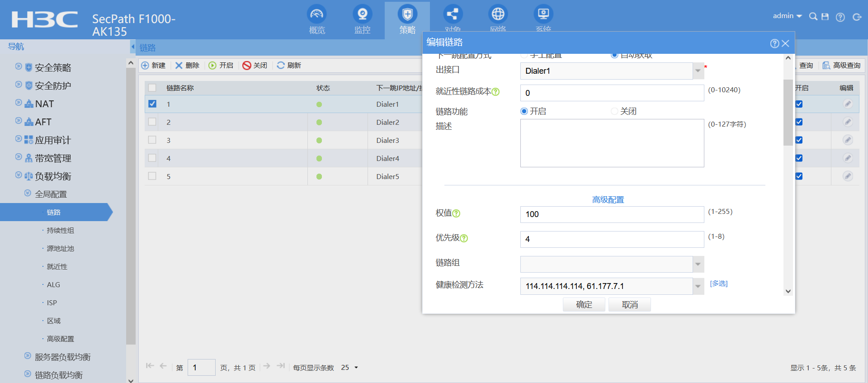The image size is (868, 383).
Task: Click the save configuration disk icon
Action: (x=825, y=17)
